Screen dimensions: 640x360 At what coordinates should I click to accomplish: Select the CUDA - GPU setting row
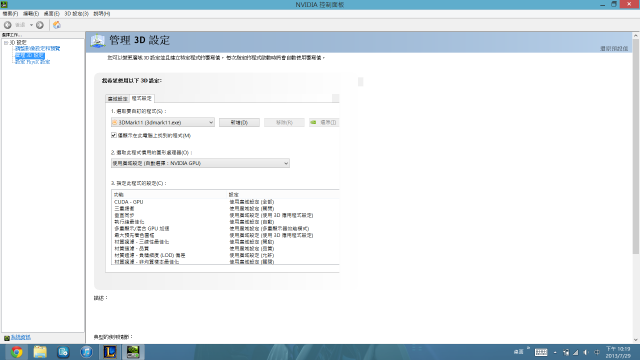[x=225, y=202]
